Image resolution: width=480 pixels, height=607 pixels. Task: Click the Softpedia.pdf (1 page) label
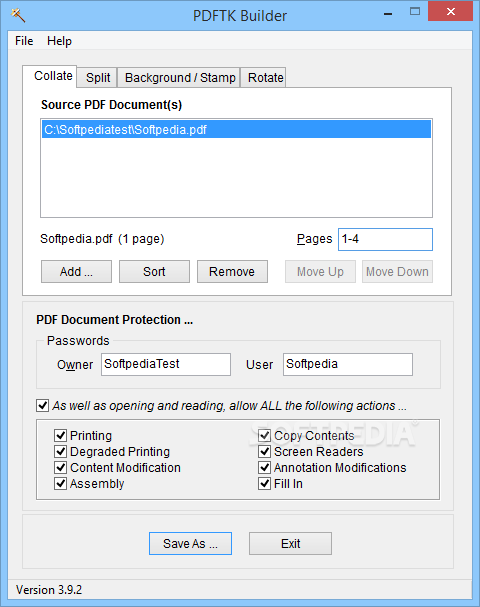coord(102,239)
